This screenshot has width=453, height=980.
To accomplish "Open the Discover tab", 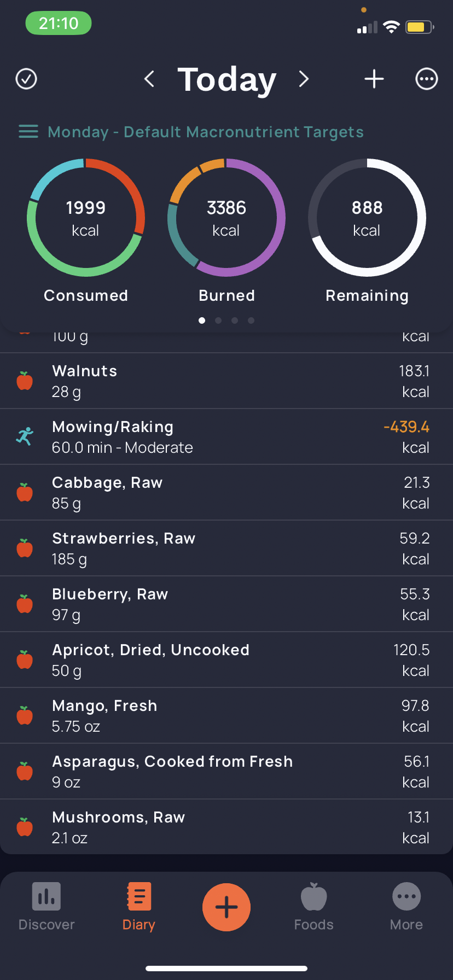I will pos(47,907).
